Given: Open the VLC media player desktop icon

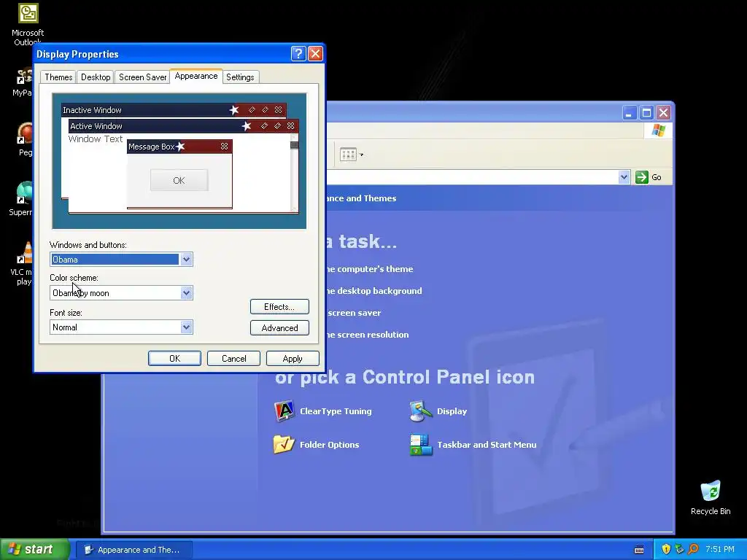Looking at the screenshot, I should pyautogui.click(x=23, y=263).
